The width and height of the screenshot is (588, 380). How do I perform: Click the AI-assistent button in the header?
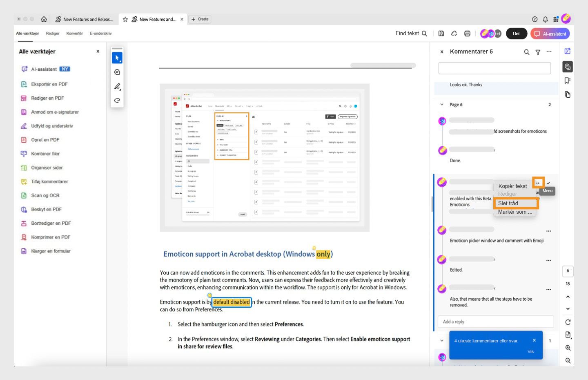tap(550, 34)
